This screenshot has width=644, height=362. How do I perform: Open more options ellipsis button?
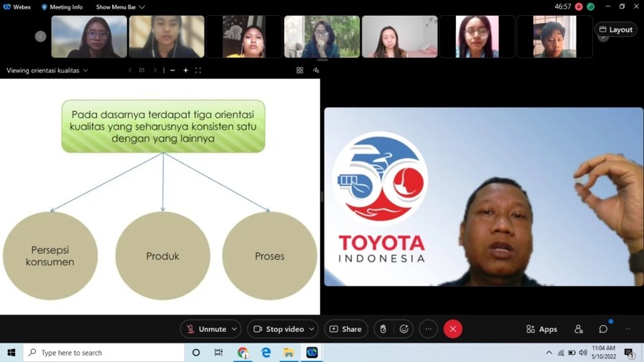pos(429,329)
